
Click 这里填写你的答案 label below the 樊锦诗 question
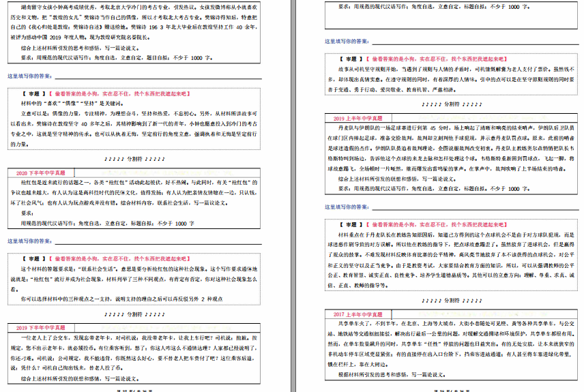click(x=30, y=76)
